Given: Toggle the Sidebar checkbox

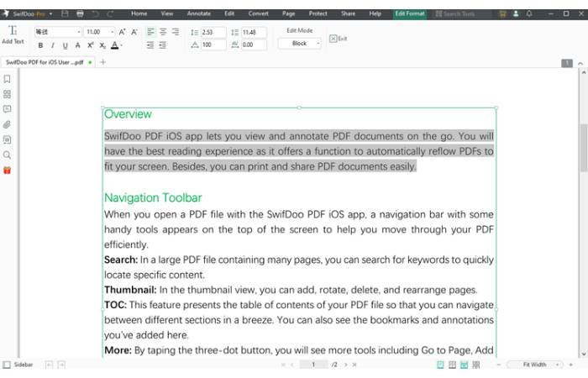Looking at the screenshot, I should (7, 365).
